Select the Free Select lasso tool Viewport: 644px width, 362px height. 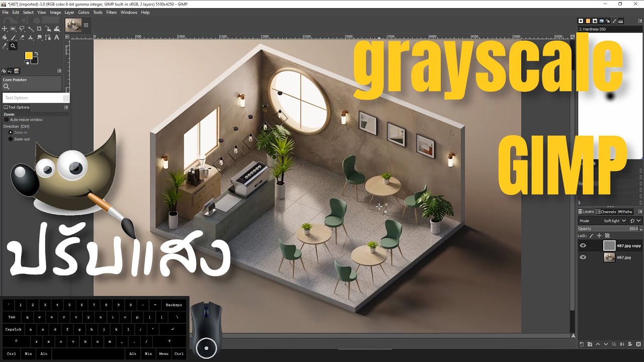click(x=22, y=29)
